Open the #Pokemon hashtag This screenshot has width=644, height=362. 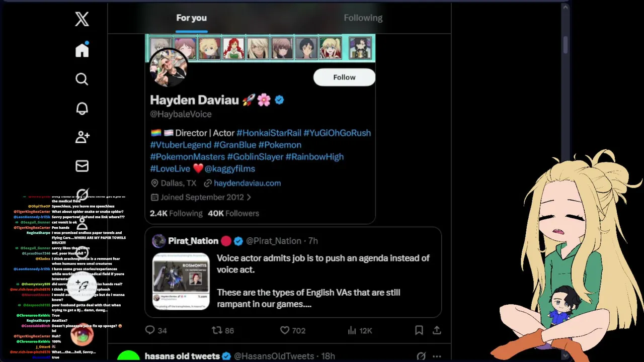[280, 145]
